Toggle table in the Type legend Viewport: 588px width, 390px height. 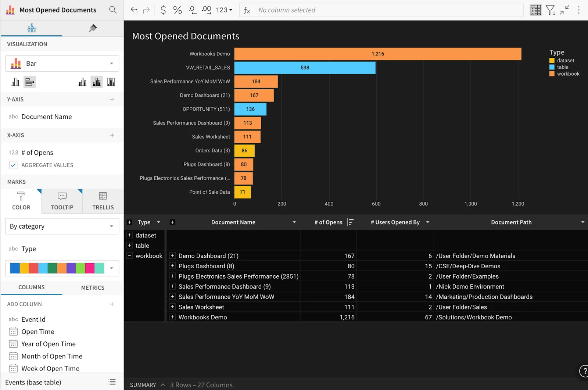coord(559,67)
